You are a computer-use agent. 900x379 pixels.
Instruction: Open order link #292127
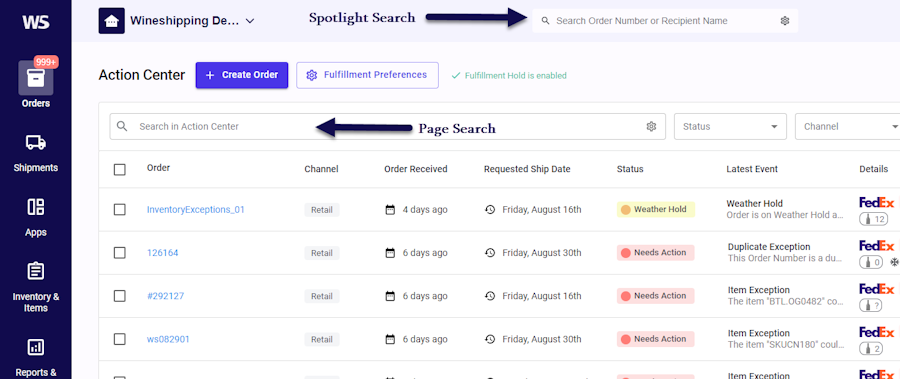[x=165, y=296]
